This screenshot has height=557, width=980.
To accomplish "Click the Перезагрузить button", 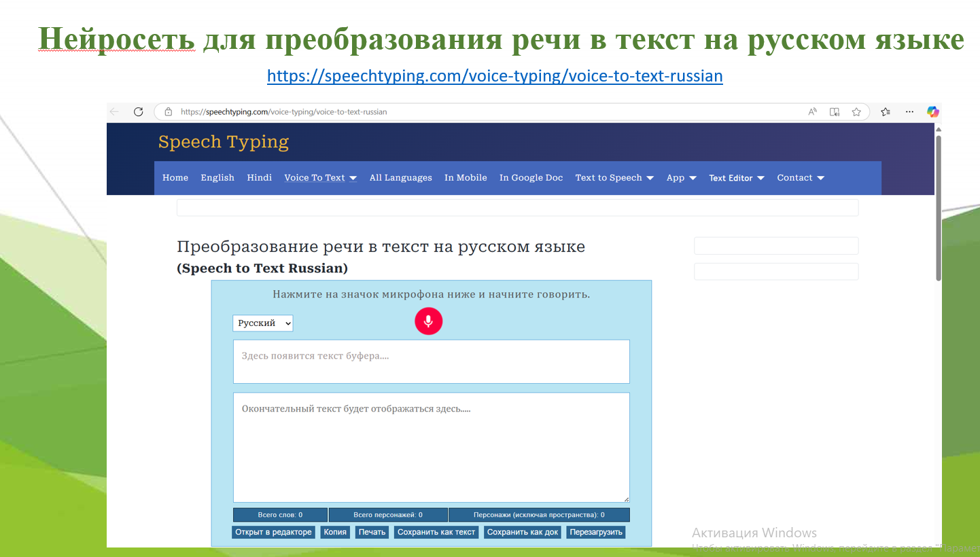I will 596,532.
